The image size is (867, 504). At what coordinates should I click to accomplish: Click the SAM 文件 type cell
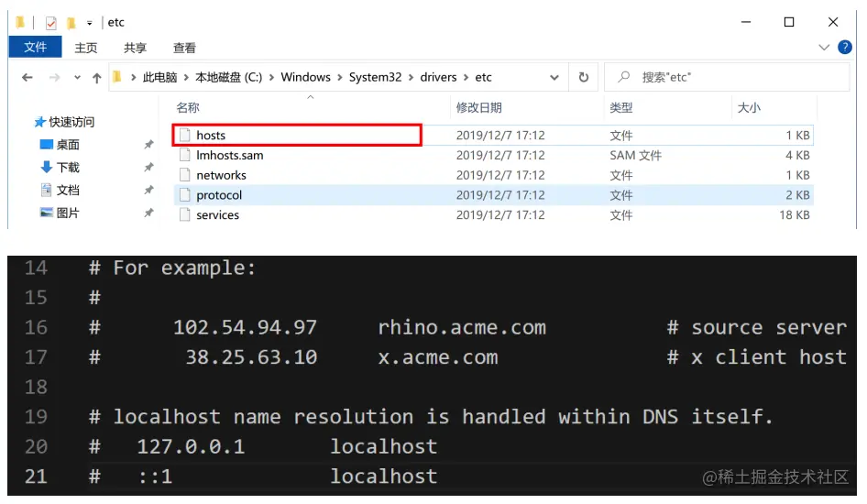[x=635, y=155]
